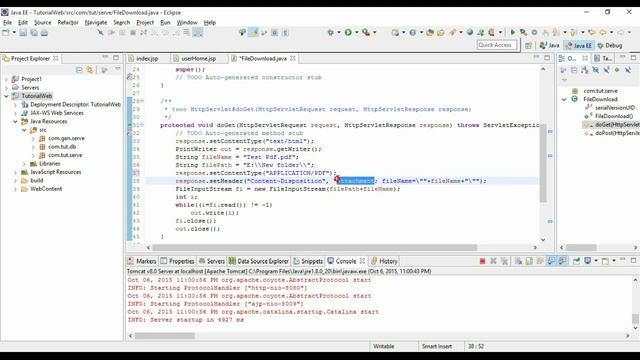The width and height of the screenshot is (640, 360).
Task: Click the Print toolbar icon
Action: pos(44,33)
